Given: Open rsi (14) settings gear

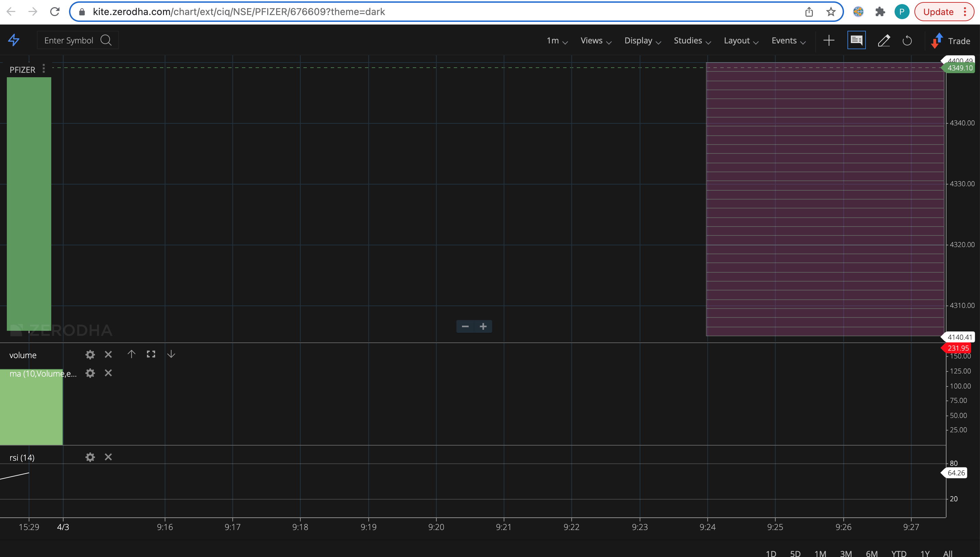Looking at the screenshot, I should [x=90, y=457].
